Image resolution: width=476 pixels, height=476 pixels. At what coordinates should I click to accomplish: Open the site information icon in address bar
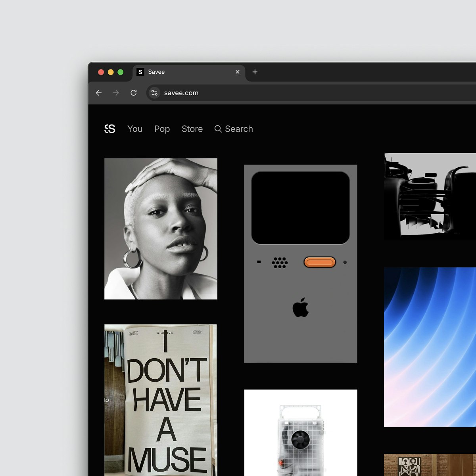(154, 93)
